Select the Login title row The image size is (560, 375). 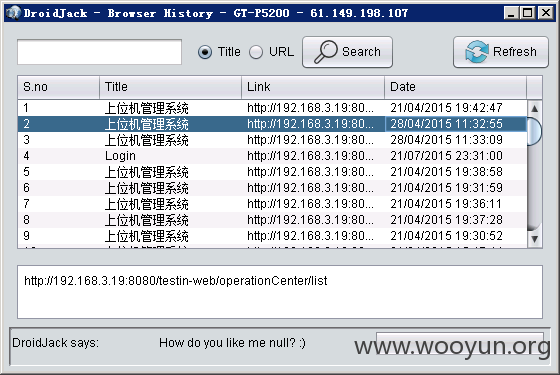272,156
